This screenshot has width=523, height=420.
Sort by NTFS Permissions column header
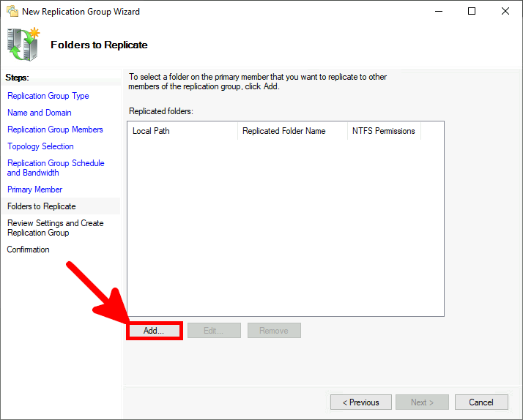click(384, 131)
